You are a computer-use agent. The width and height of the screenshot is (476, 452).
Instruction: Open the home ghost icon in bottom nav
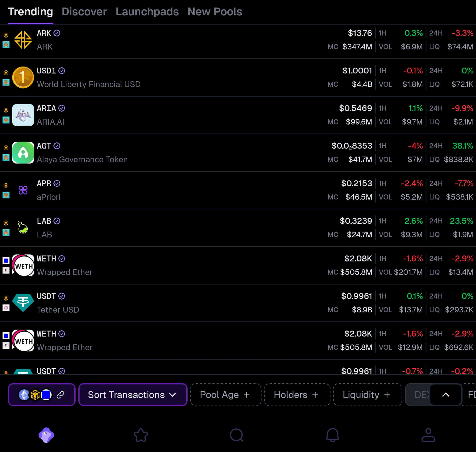[x=46, y=435]
